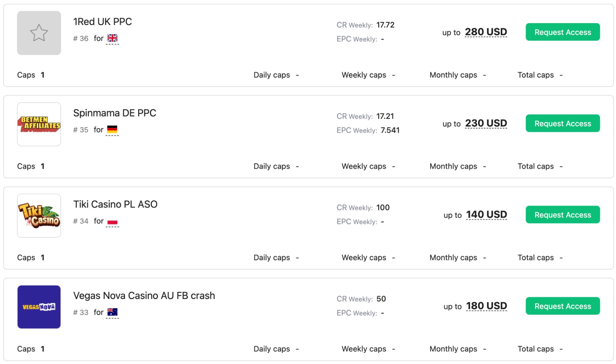Click the German flag for offer 35
The image size is (616, 364).
pos(112,129)
